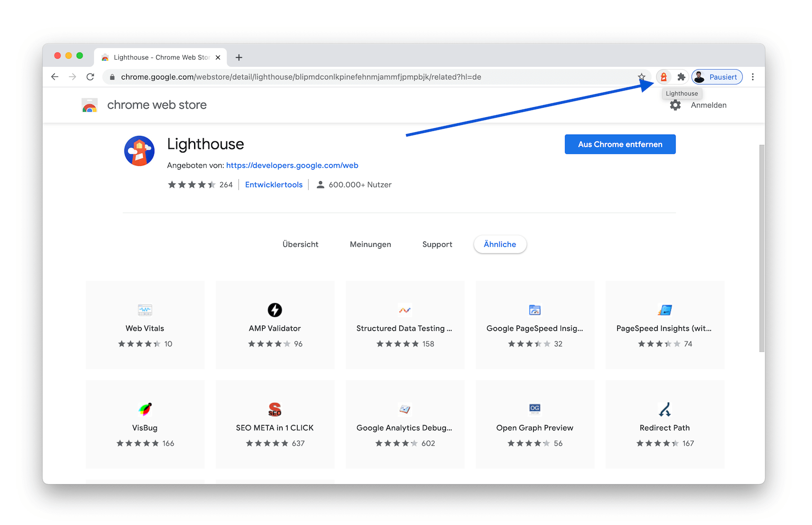Click the users person icon
This screenshot has width=812, height=525.
pyautogui.click(x=320, y=185)
